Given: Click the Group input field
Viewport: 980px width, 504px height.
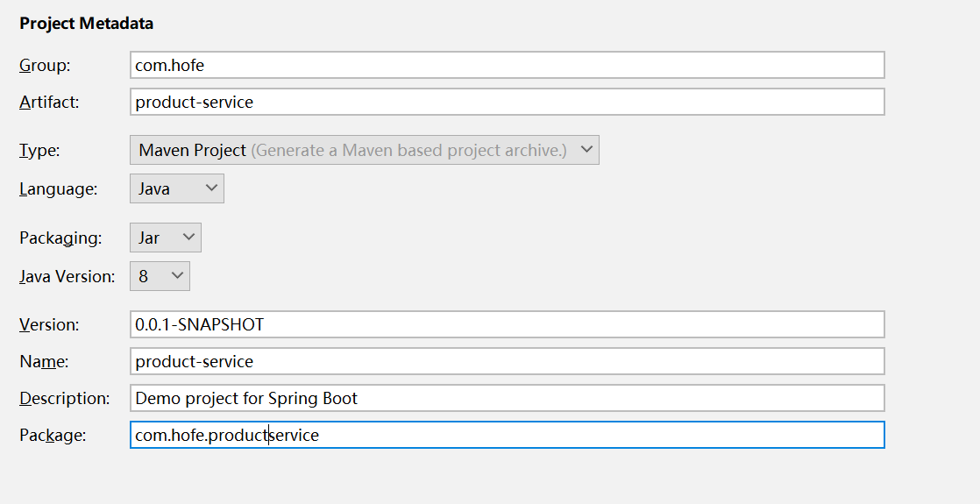Looking at the screenshot, I should click(507, 65).
